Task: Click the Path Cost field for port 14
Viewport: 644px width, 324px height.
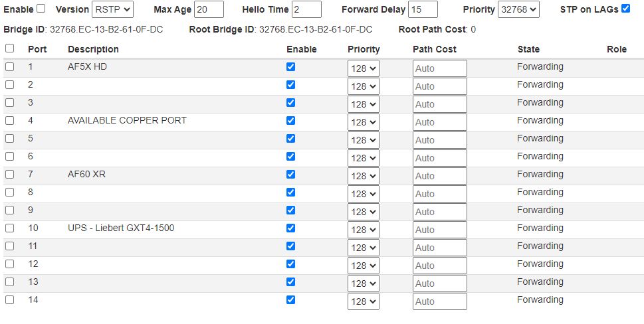Action: pos(439,301)
